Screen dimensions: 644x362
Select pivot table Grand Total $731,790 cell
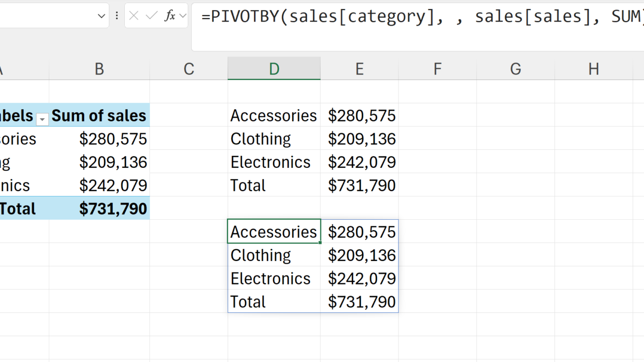pos(113,209)
